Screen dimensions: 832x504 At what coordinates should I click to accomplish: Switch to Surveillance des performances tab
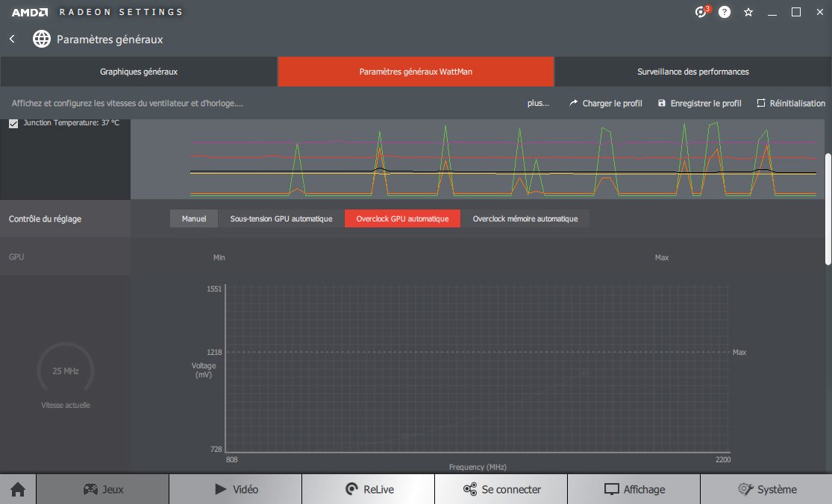[x=692, y=72]
